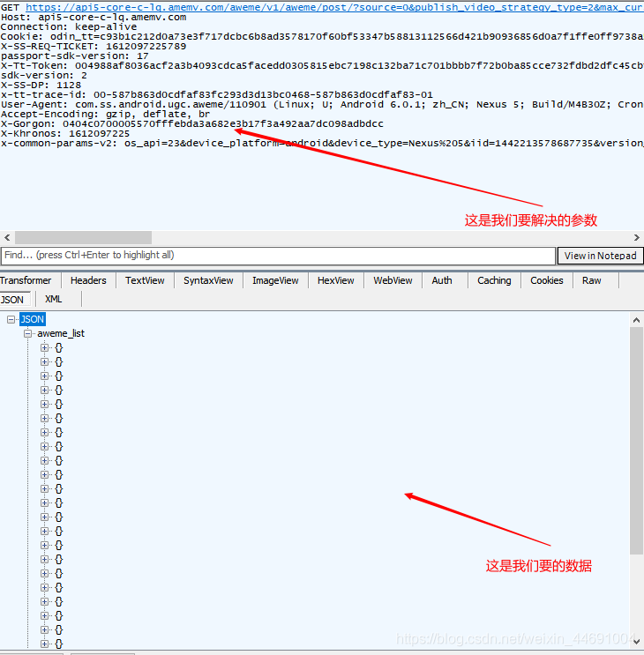The width and height of the screenshot is (644, 655).
Task: Open the aweme post request URL link
Action: click(x=334, y=8)
